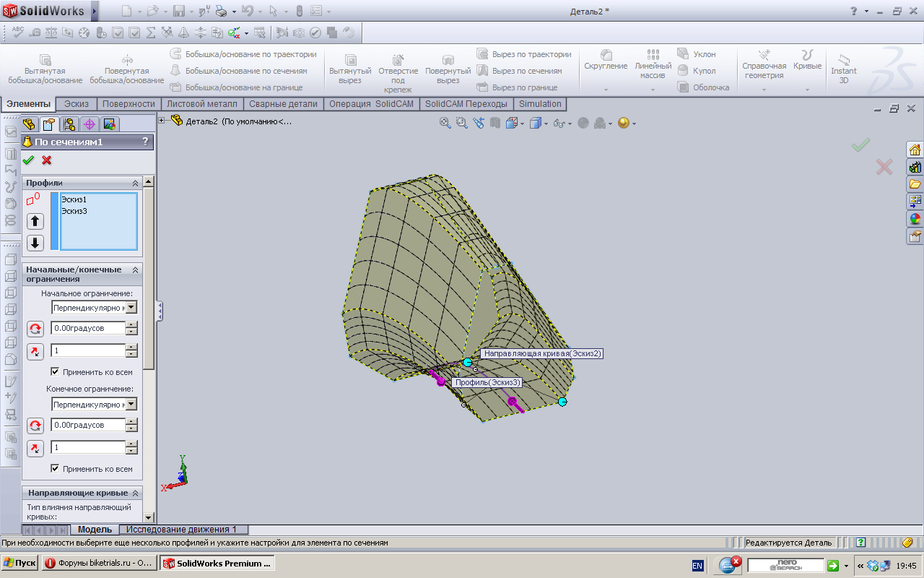The height and width of the screenshot is (578, 924).
Task: Toggle second Применить ко всем checkbox
Action: (x=56, y=469)
